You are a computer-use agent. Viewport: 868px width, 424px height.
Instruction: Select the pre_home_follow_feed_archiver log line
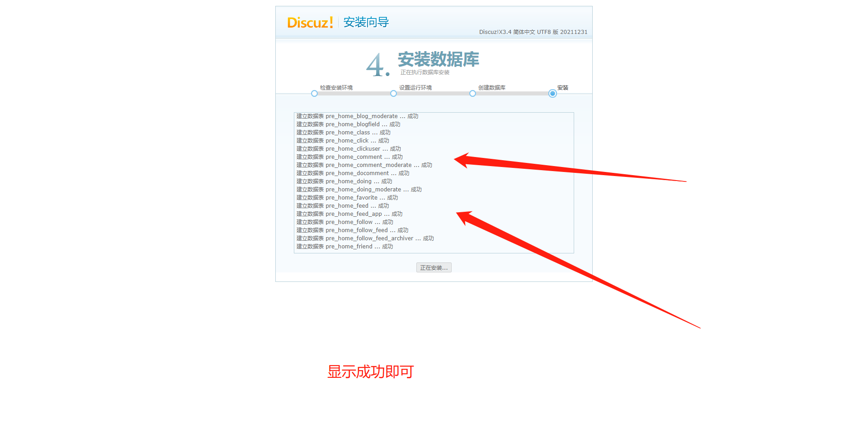tap(365, 238)
